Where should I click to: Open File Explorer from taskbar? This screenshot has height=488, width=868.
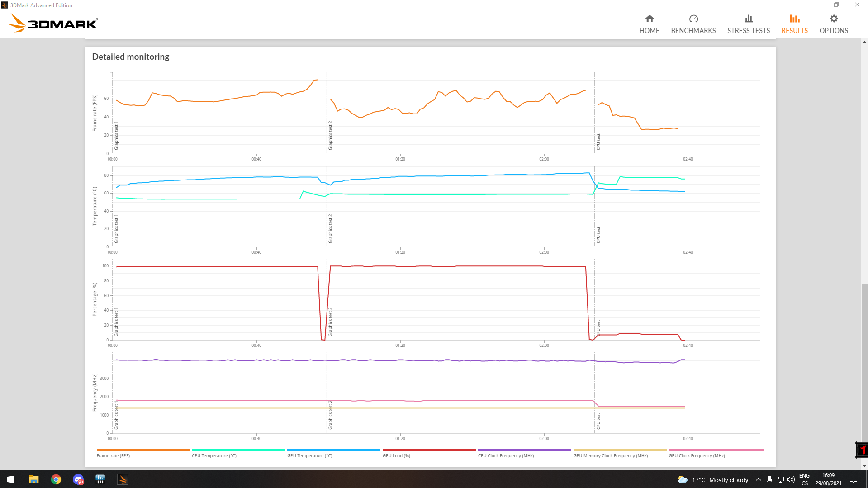pos(34,479)
